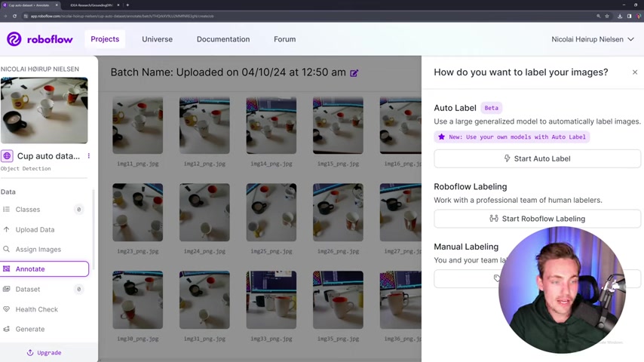This screenshot has width=644, height=362.
Task: Open the Projects tab
Action: coord(105,39)
